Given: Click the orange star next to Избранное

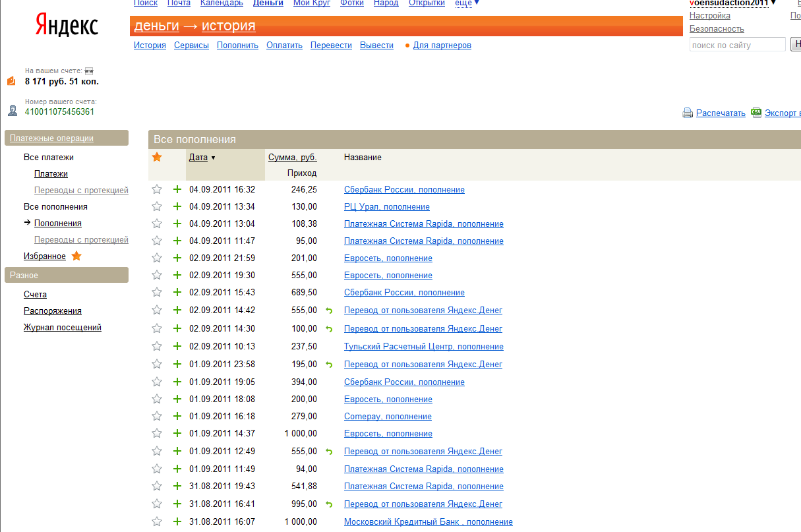Looking at the screenshot, I should (x=76, y=256).
